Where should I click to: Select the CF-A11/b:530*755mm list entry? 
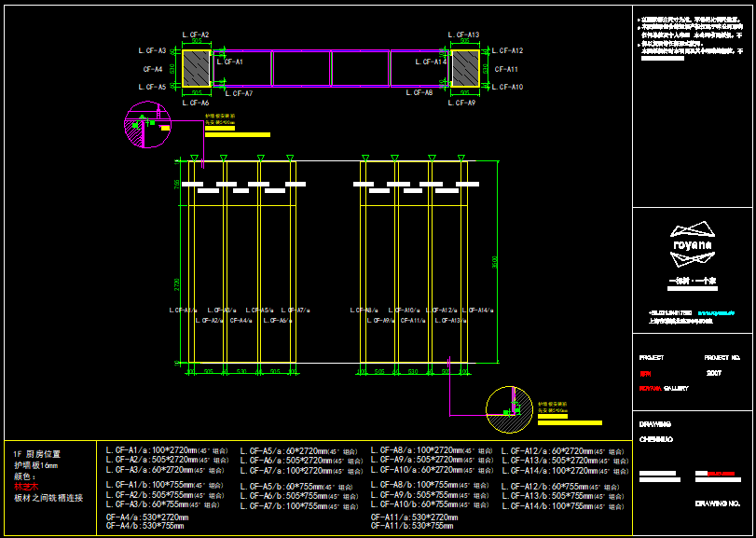(x=413, y=527)
